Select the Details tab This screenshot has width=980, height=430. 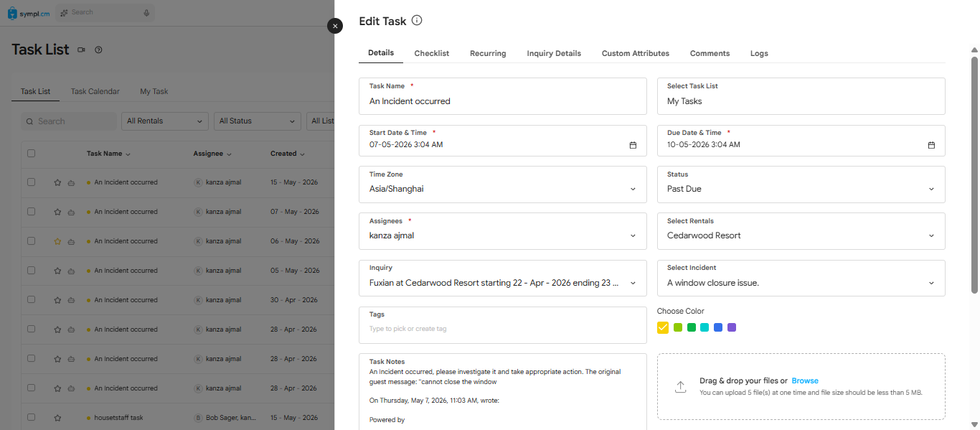click(381, 53)
